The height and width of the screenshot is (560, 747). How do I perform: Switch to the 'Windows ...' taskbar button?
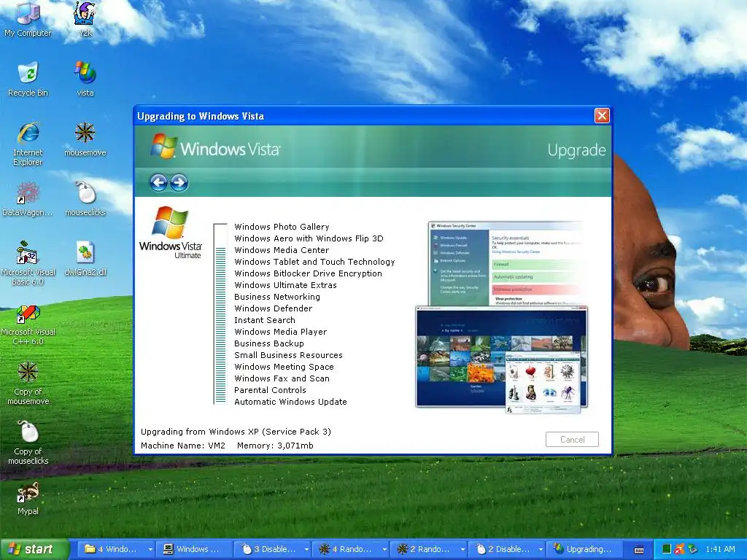194,549
